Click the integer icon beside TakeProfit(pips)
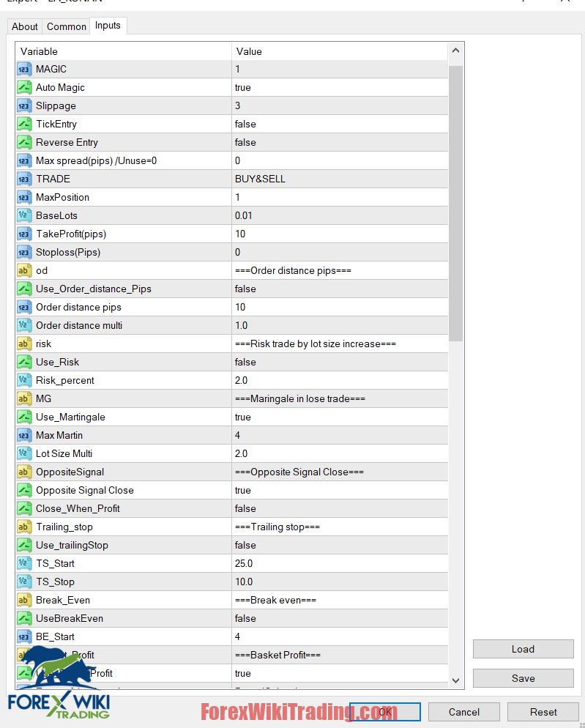This screenshot has width=585, height=728. click(x=24, y=234)
